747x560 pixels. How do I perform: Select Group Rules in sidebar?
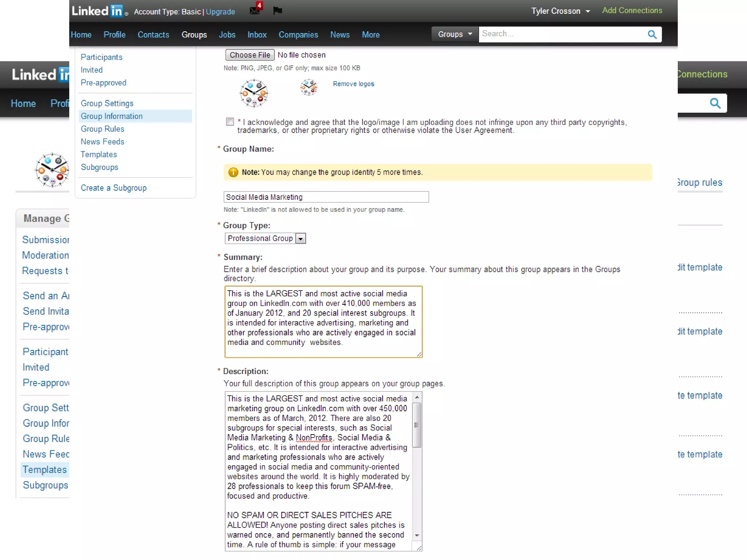102,129
